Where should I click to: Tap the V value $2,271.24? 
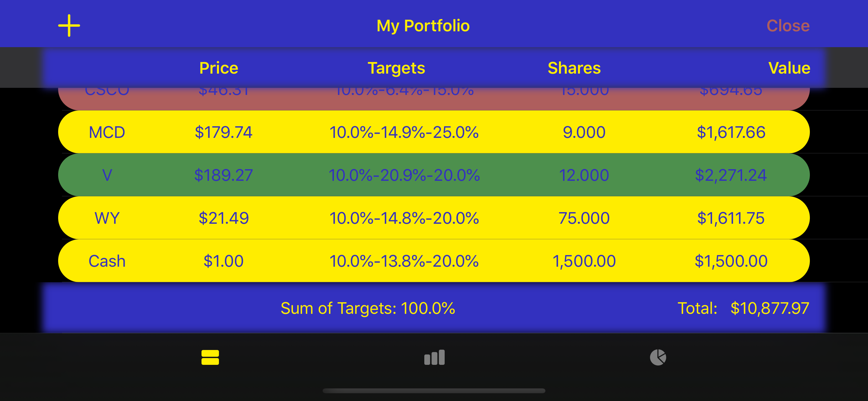[730, 175]
